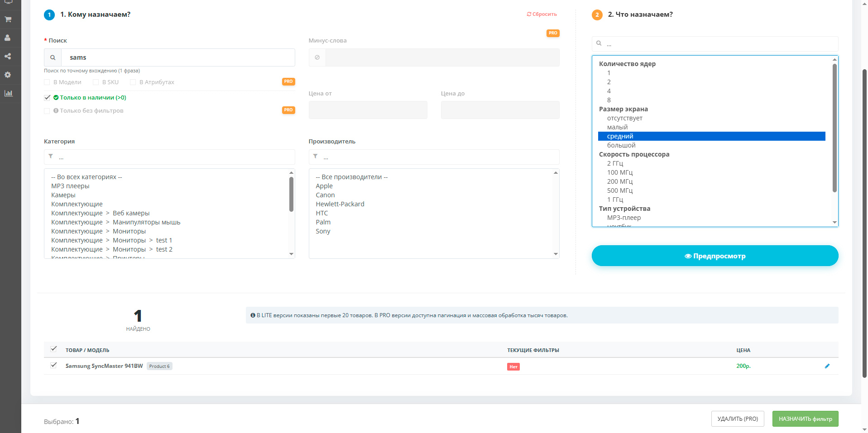Viewport: 868px width, 433px height.
Task: Click the shopping cart sidebar icon
Action: coord(8,19)
